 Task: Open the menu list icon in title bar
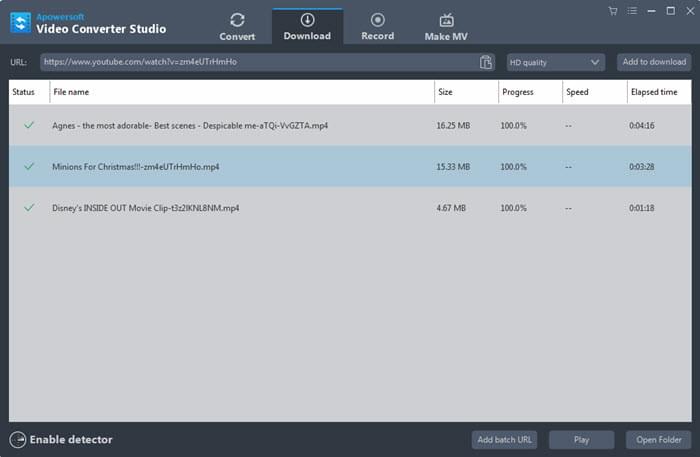pyautogui.click(x=631, y=11)
